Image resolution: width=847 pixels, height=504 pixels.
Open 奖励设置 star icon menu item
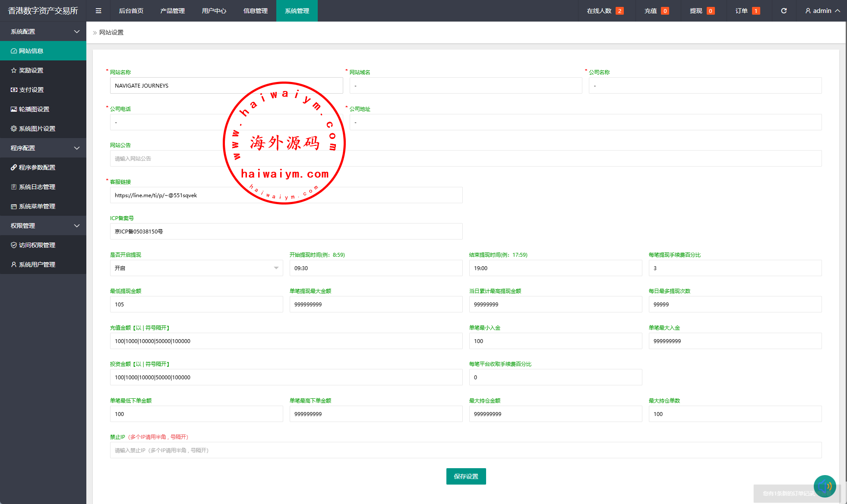coord(31,70)
